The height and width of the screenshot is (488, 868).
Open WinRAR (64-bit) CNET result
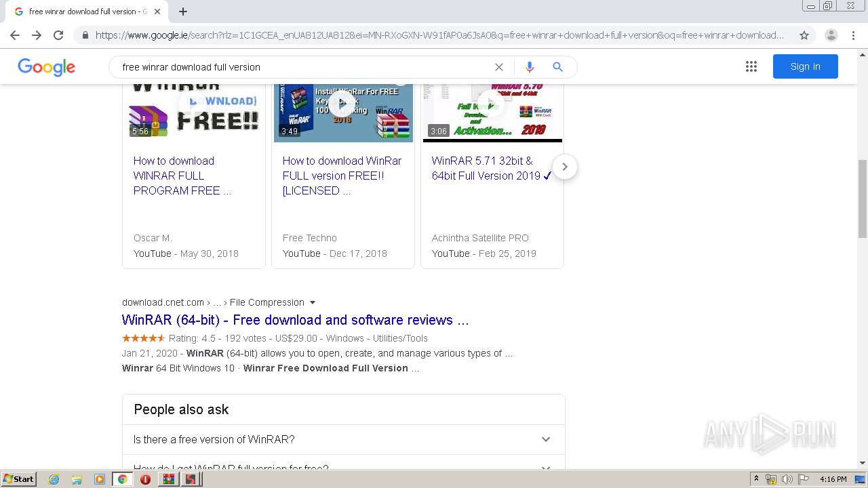coord(295,320)
